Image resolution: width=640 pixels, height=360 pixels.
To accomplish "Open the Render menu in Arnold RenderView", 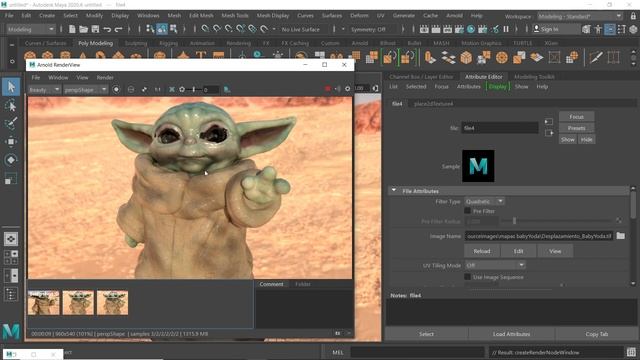I will pos(105,77).
